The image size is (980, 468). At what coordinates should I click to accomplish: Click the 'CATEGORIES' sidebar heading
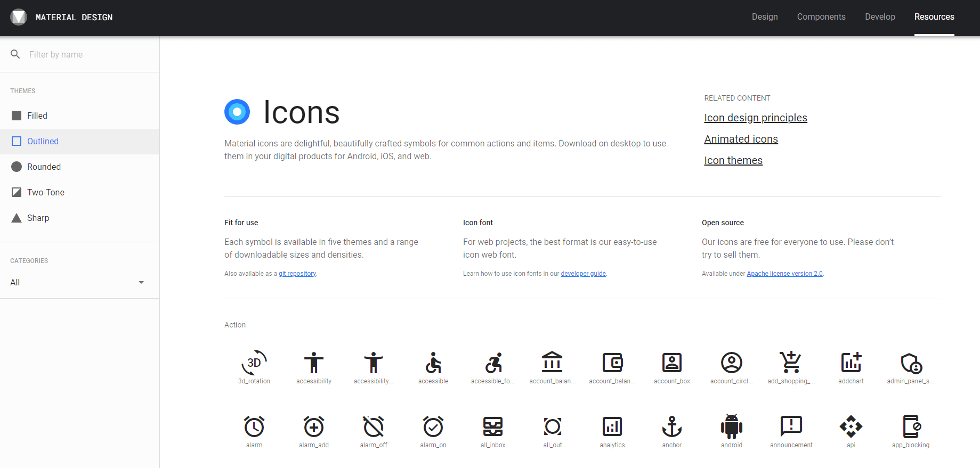point(29,261)
